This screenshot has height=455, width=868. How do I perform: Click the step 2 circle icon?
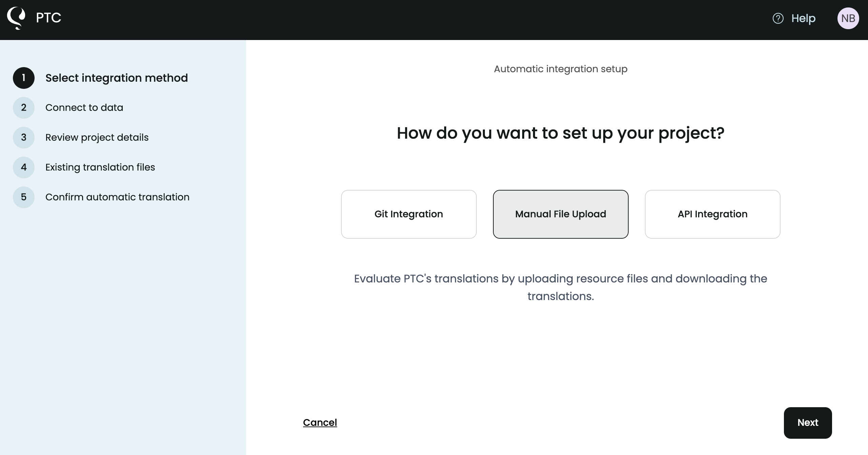(24, 107)
